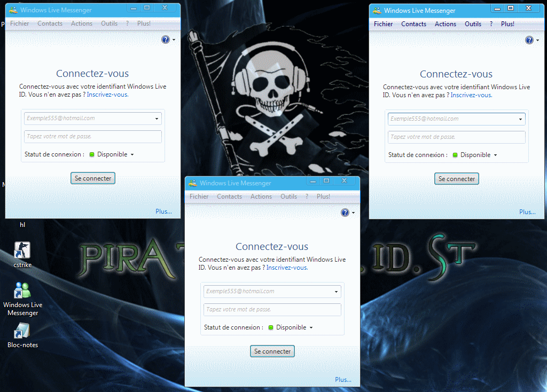This screenshot has height=392, width=547.
Task: Change the Disponible status in the right window
Action: click(x=475, y=155)
